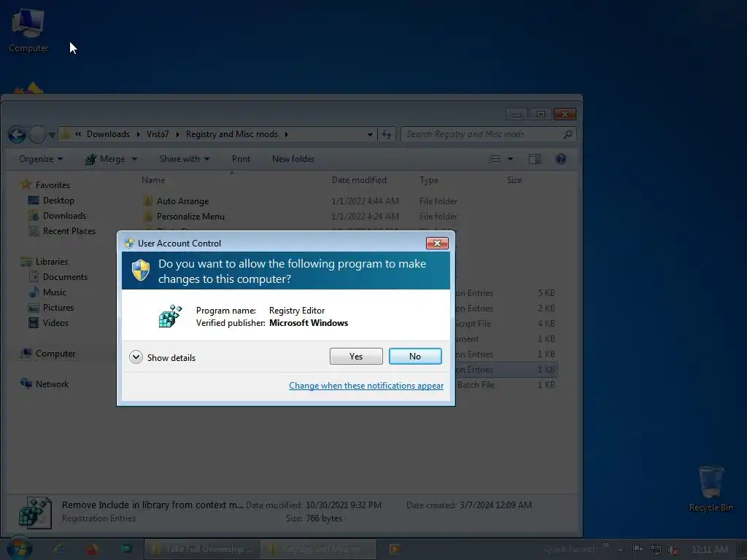Open the Music library
The width and height of the screenshot is (747, 560).
click(x=47, y=292)
